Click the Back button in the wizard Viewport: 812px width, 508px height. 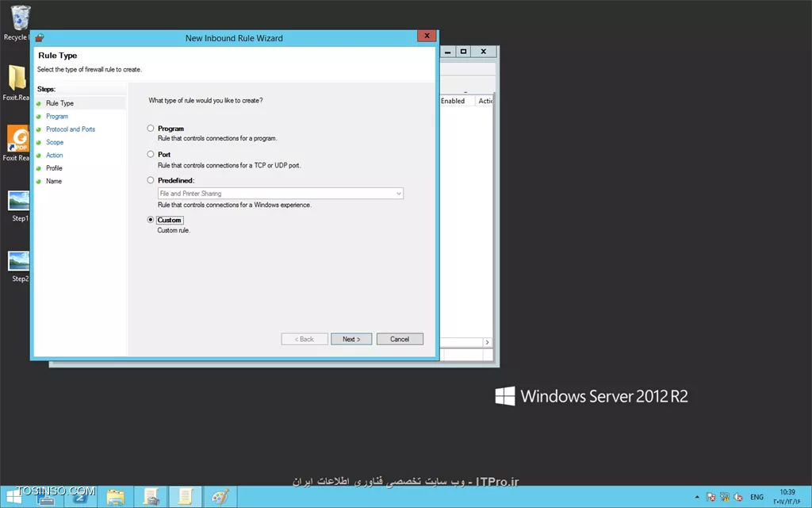click(x=304, y=339)
